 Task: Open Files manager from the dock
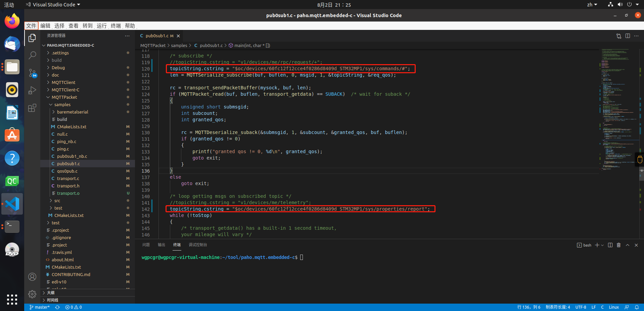click(x=12, y=67)
